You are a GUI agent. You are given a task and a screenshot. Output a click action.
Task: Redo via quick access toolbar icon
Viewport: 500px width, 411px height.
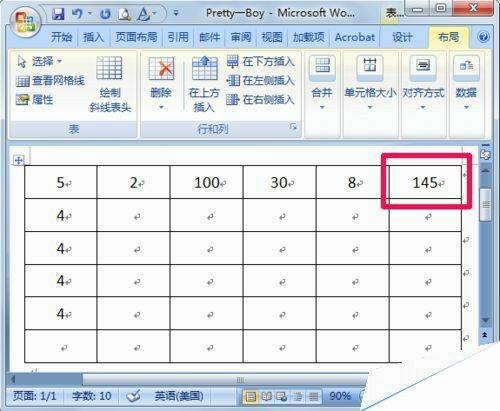click(106, 14)
